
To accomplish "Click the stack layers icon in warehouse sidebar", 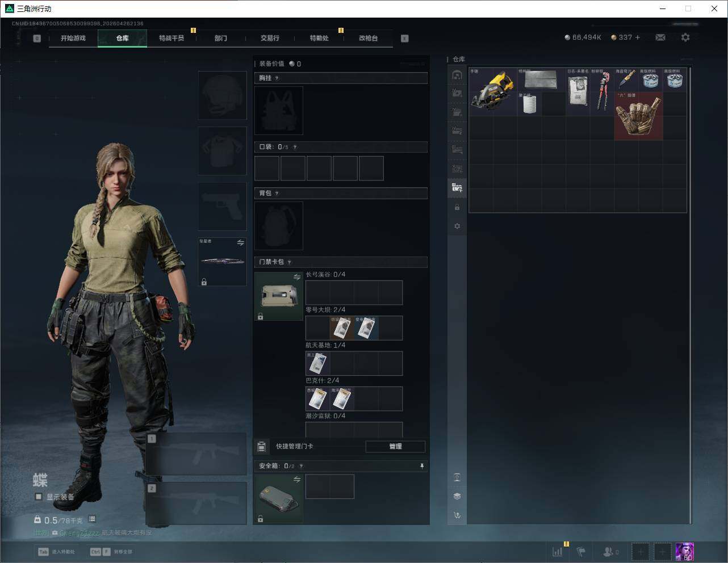I will coord(457,496).
